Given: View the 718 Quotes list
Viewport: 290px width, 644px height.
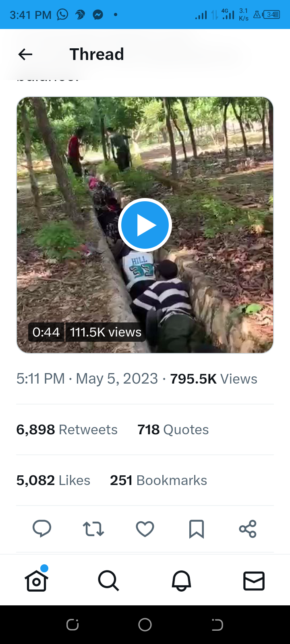Looking at the screenshot, I should click(173, 429).
